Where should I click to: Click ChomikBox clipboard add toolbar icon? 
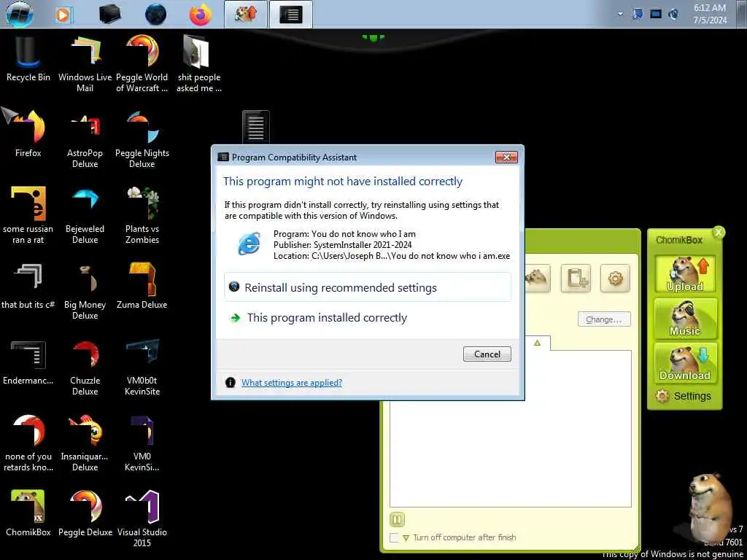coord(576,278)
